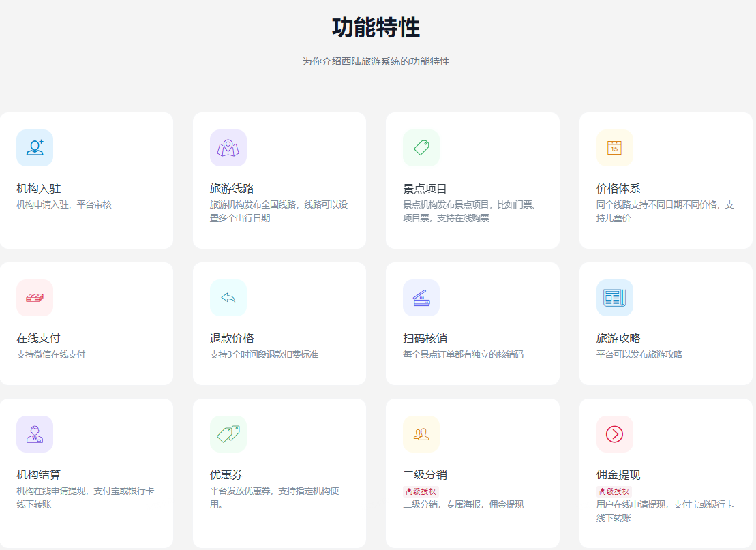
Task: Click the 旅游攻略 newspaper icon
Action: click(x=614, y=298)
